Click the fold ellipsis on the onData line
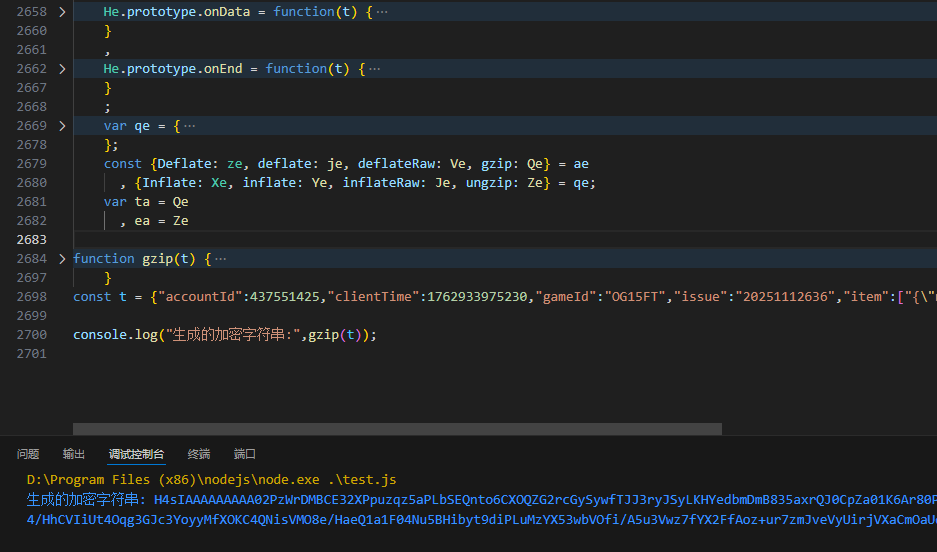 click(x=381, y=12)
